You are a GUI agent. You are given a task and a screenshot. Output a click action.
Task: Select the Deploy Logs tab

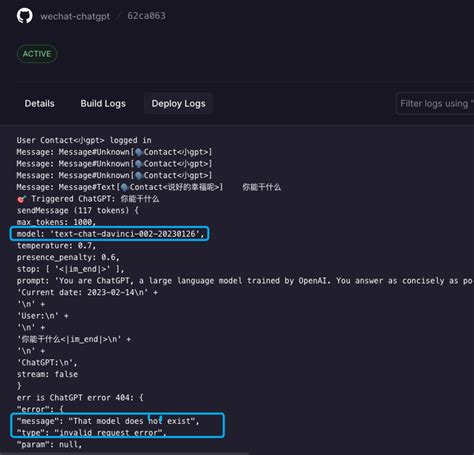[179, 104]
